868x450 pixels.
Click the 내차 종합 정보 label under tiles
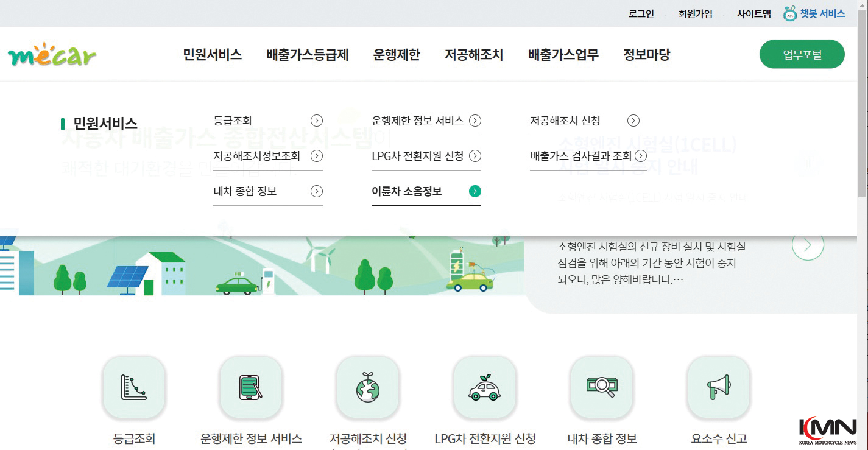602,438
